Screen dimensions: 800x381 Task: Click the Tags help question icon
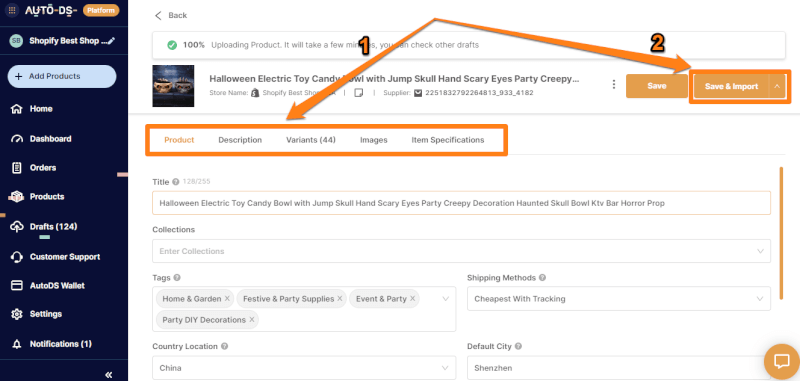(177, 278)
